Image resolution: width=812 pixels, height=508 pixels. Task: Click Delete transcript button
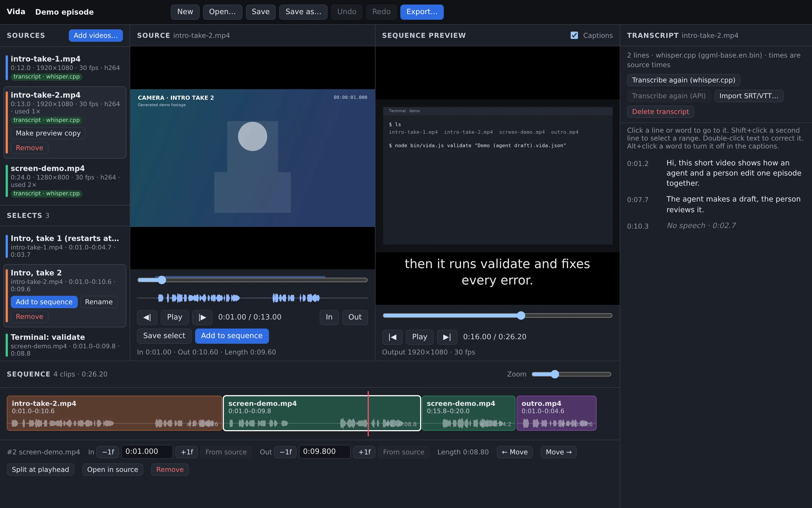[x=660, y=112]
